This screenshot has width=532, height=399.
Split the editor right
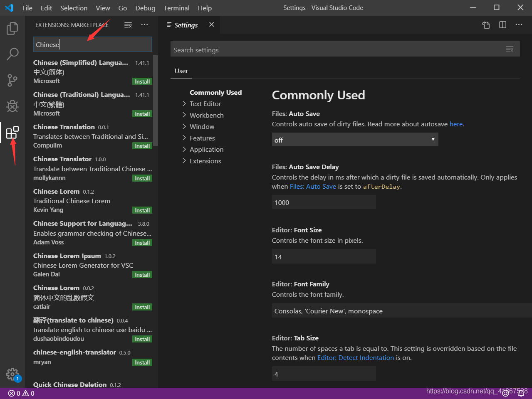pos(502,25)
